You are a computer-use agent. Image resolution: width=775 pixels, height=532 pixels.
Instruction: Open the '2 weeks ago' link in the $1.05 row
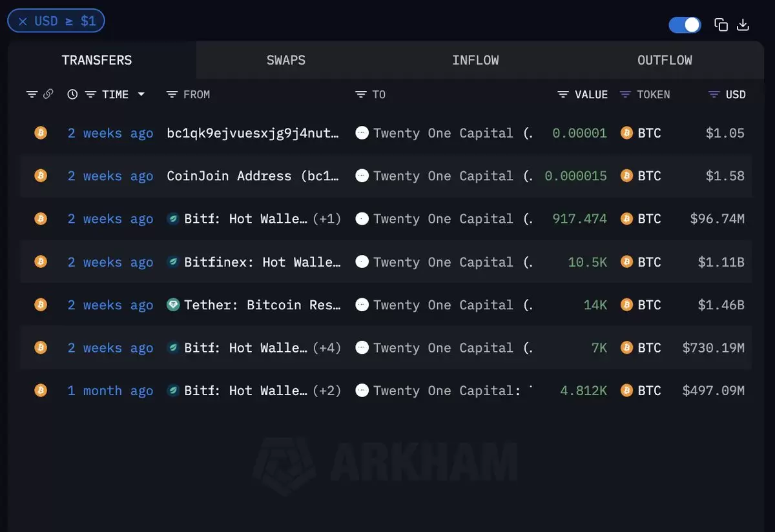click(110, 133)
